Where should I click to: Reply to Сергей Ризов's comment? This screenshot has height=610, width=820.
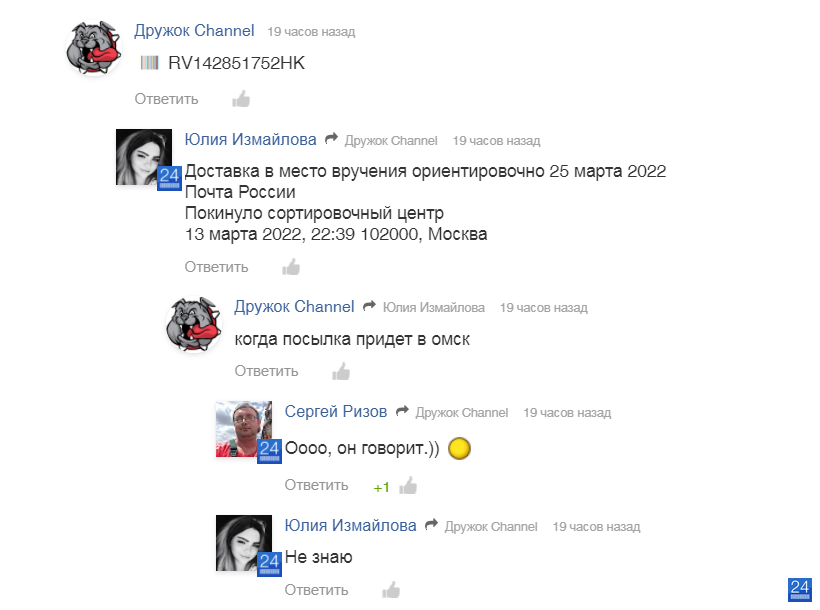316,485
